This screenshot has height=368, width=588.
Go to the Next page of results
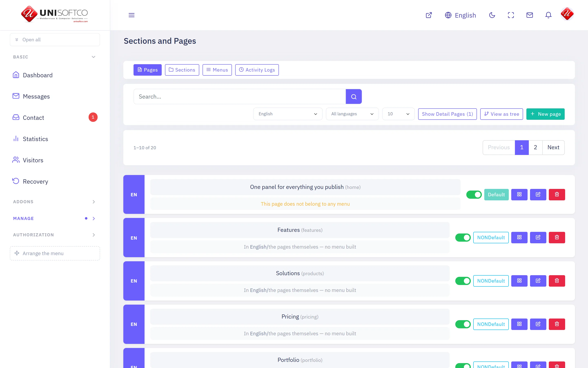tap(553, 147)
